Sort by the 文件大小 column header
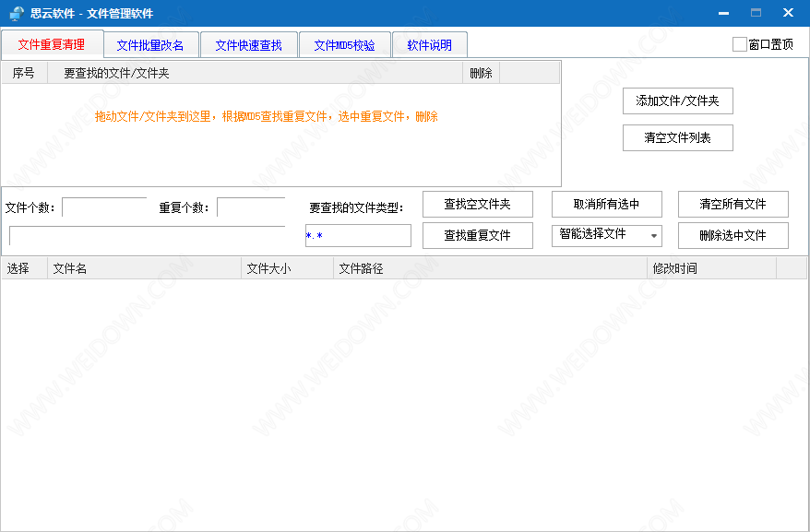 point(288,268)
